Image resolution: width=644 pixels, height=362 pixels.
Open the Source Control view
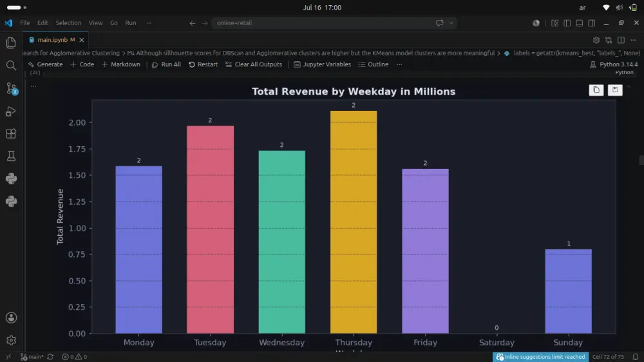tap(11, 88)
